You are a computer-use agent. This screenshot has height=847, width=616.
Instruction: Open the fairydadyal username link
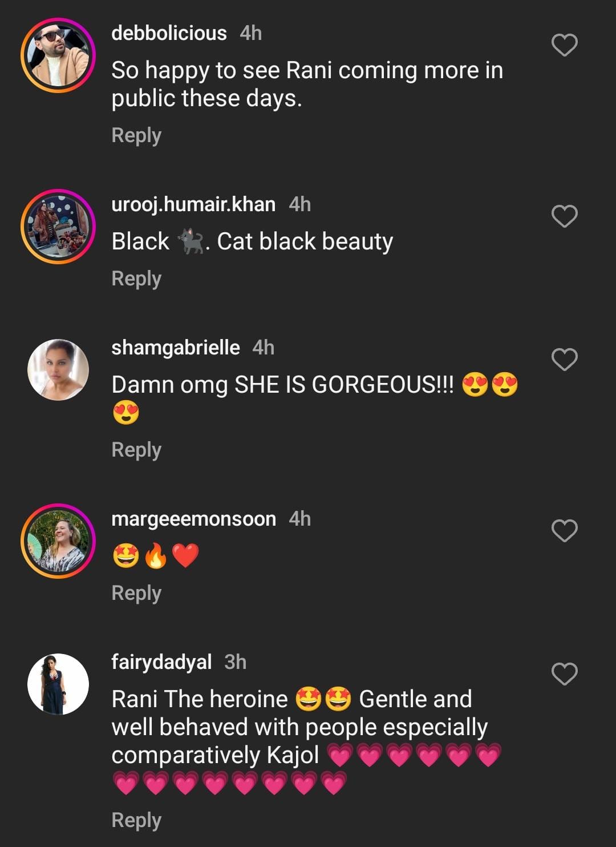[161, 662]
